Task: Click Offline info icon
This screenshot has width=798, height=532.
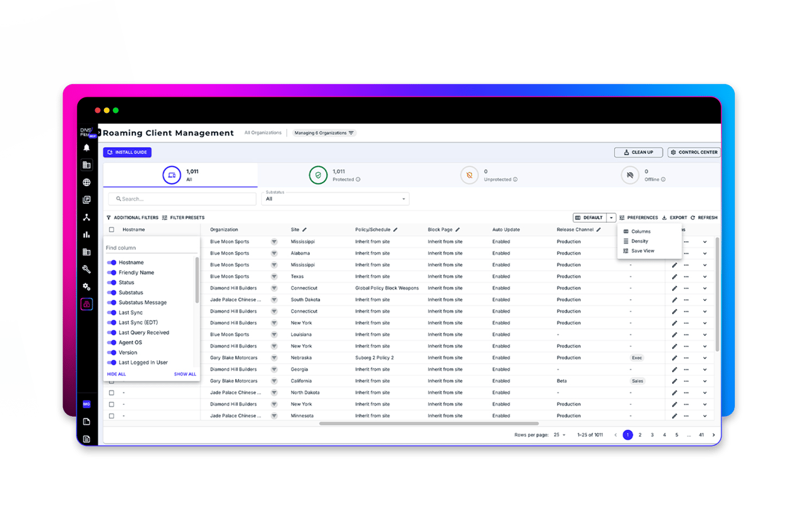Action: [663, 180]
